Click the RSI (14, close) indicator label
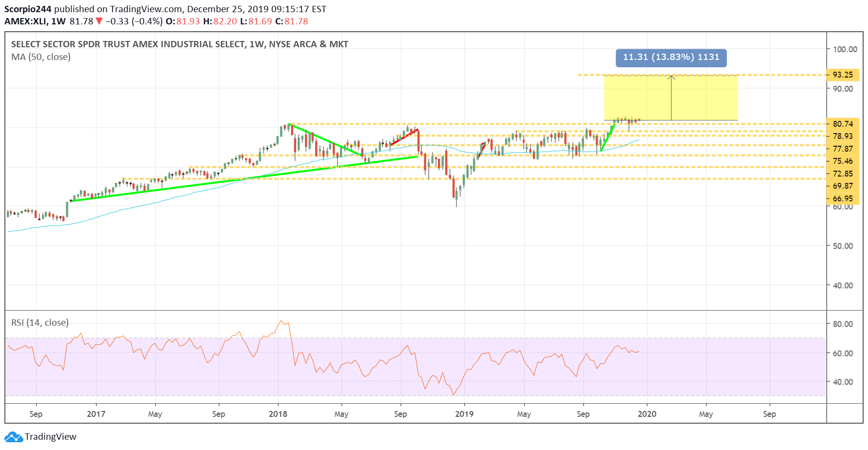Viewport: 868px width, 450px height. [40, 323]
